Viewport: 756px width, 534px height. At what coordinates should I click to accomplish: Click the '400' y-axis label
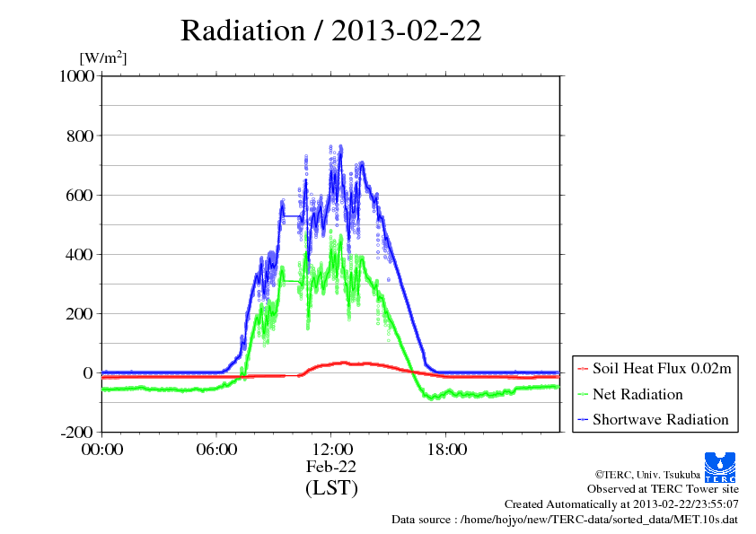80,255
